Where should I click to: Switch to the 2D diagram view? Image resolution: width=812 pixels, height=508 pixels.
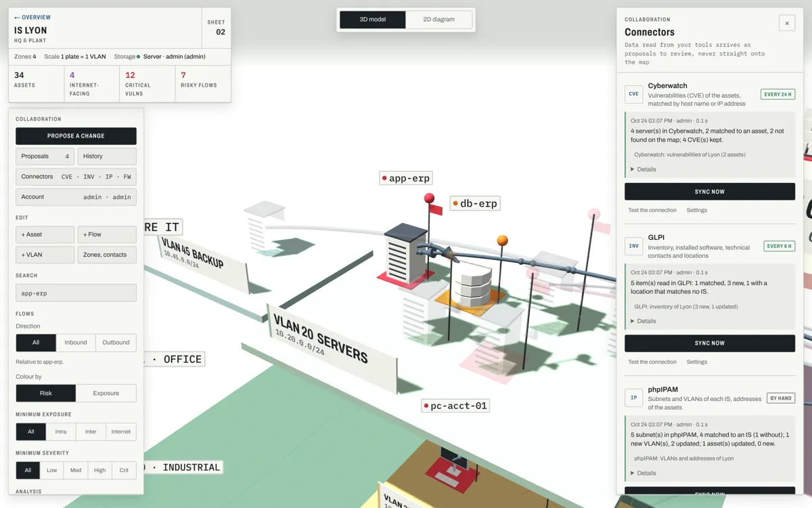(x=439, y=20)
